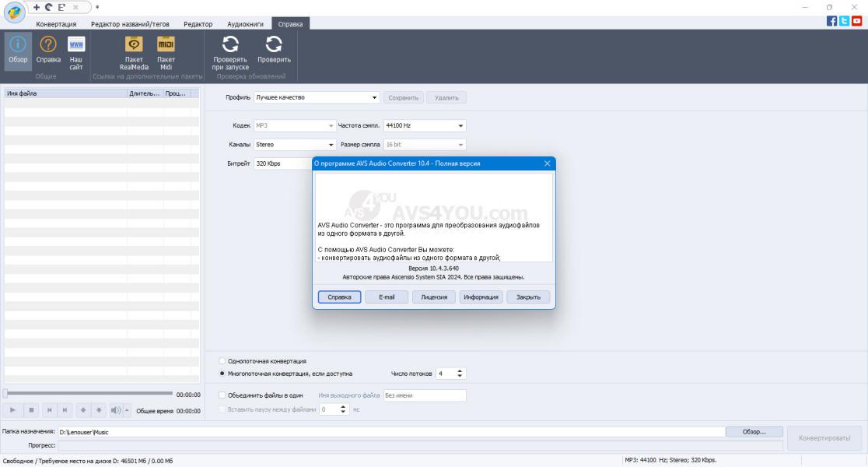Select Многопоточная конвертация radio button

(x=222, y=374)
